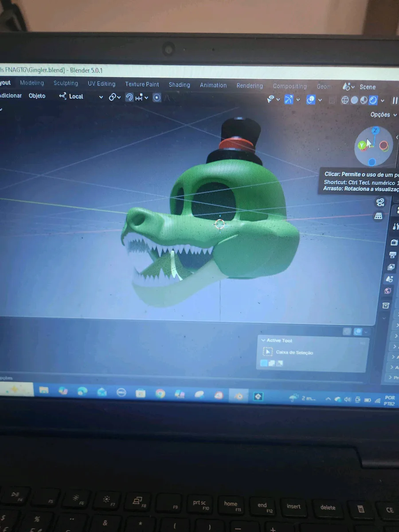Image resolution: width=399 pixels, height=532 pixels.
Task: Switch to the Texture Paint workspace tab
Action: [x=142, y=84]
